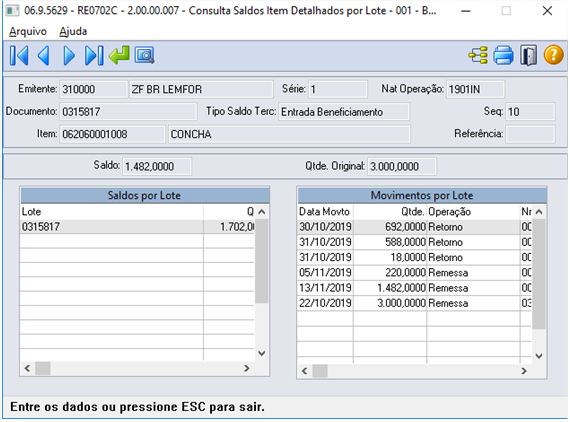Go to first record toolbar icon
The height and width of the screenshot is (422, 570).
tap(19, 56)
